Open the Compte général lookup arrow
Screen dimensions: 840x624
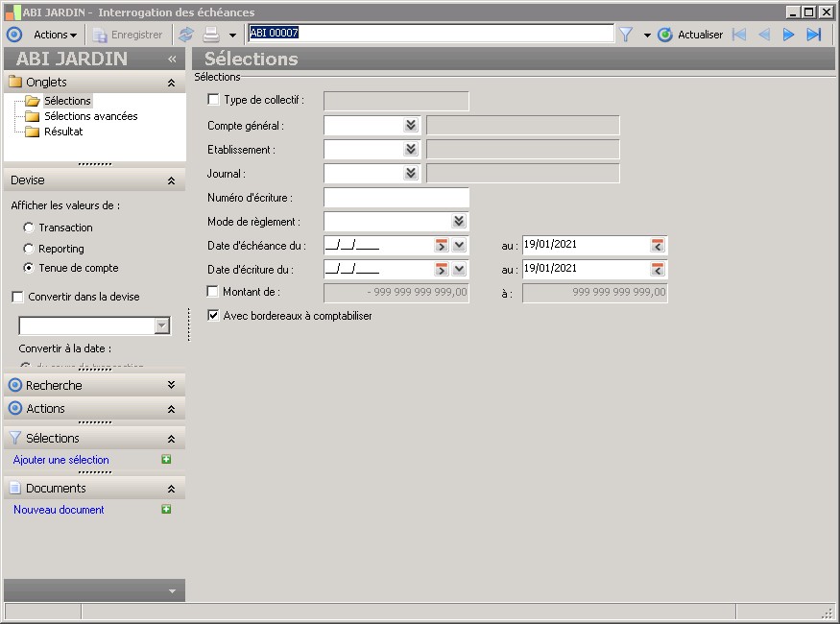coord(411,126)
